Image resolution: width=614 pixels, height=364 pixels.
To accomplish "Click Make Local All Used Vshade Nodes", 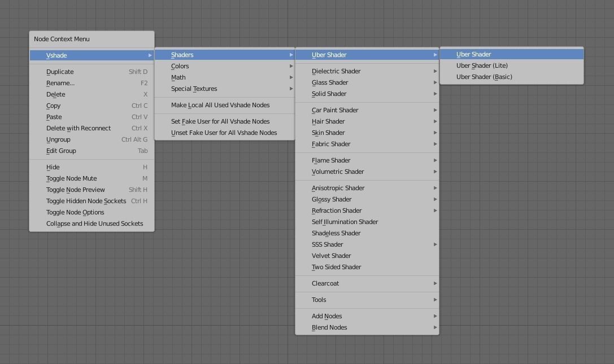I will click(220, 105).
